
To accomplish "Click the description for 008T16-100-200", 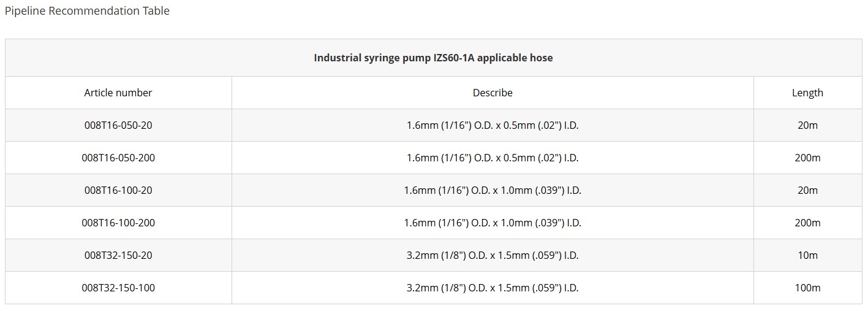I will click(x=492, y=223).
